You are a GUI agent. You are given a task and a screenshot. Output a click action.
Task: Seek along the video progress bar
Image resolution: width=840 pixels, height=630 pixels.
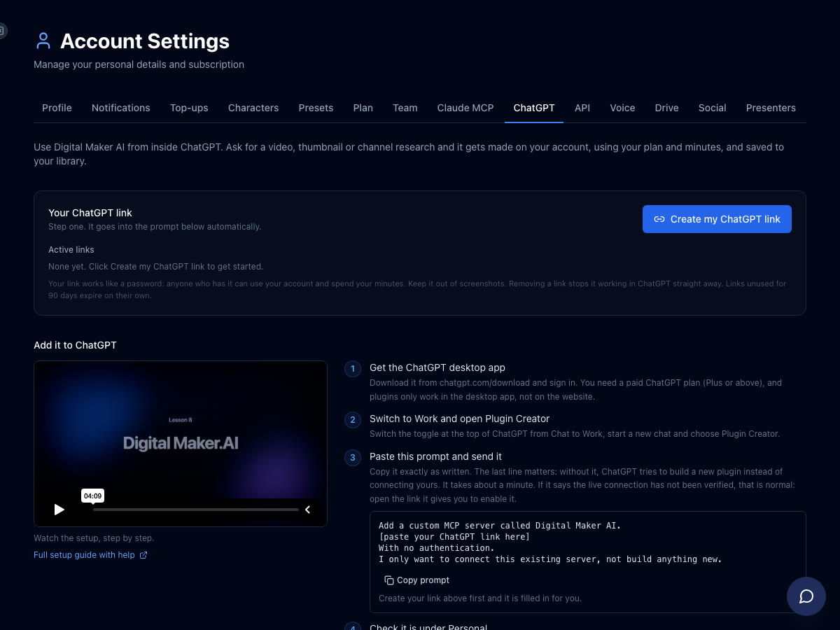pyautogui.click(x=196, y=510)
